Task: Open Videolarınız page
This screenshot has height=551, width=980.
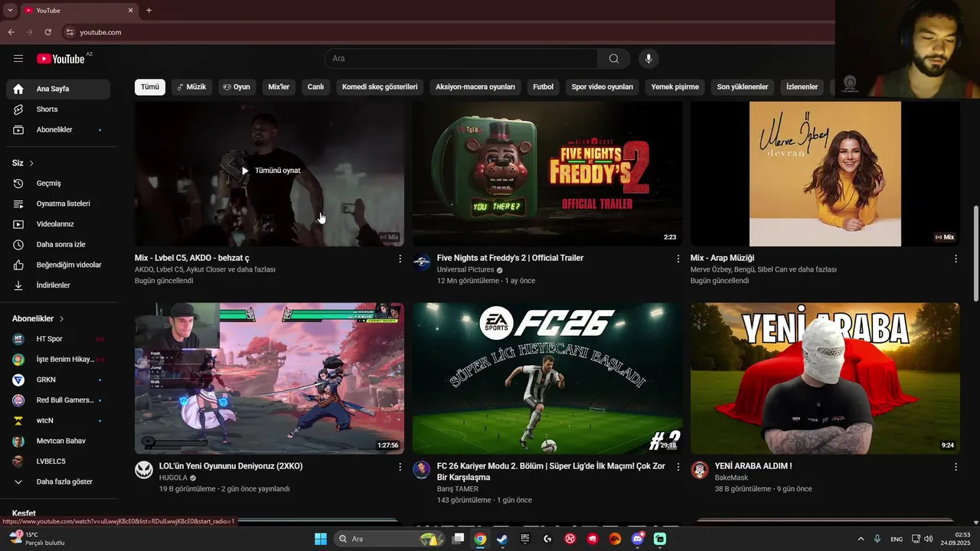Action: click(58, 224)
